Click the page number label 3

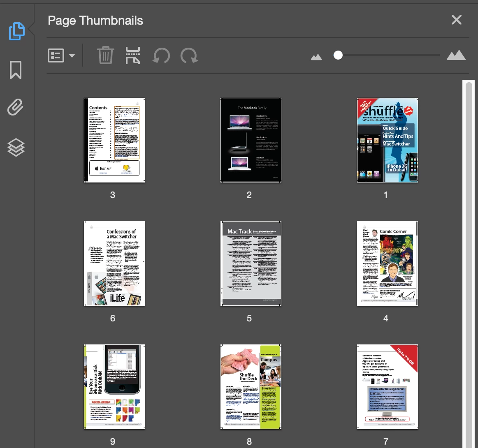[112, 195]
